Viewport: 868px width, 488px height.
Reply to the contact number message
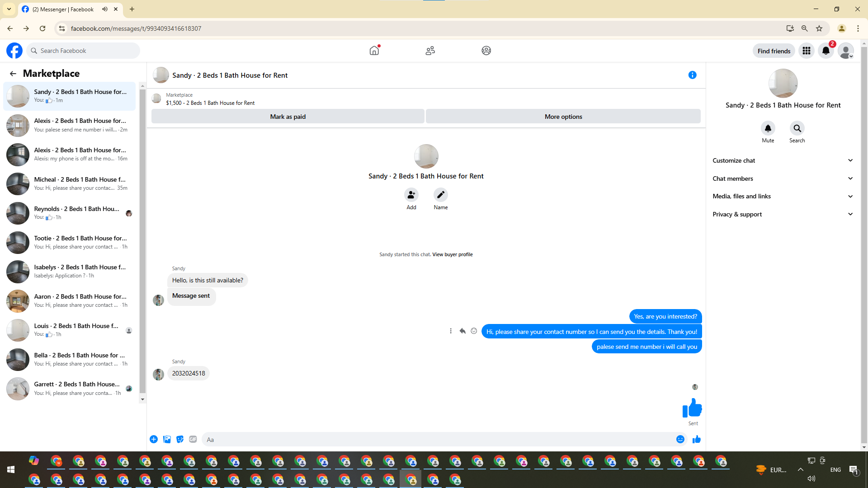coord(462,331)
